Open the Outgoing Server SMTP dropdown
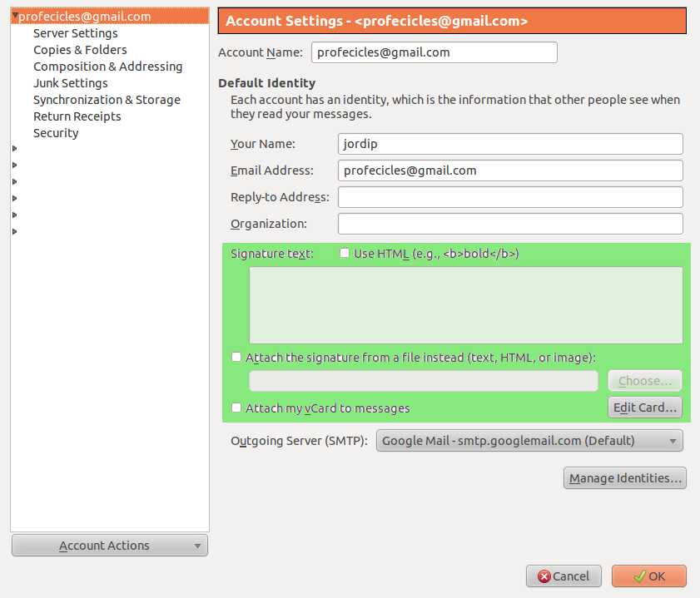The width and height of the screenshot is (700, 598). pos(529,441)
